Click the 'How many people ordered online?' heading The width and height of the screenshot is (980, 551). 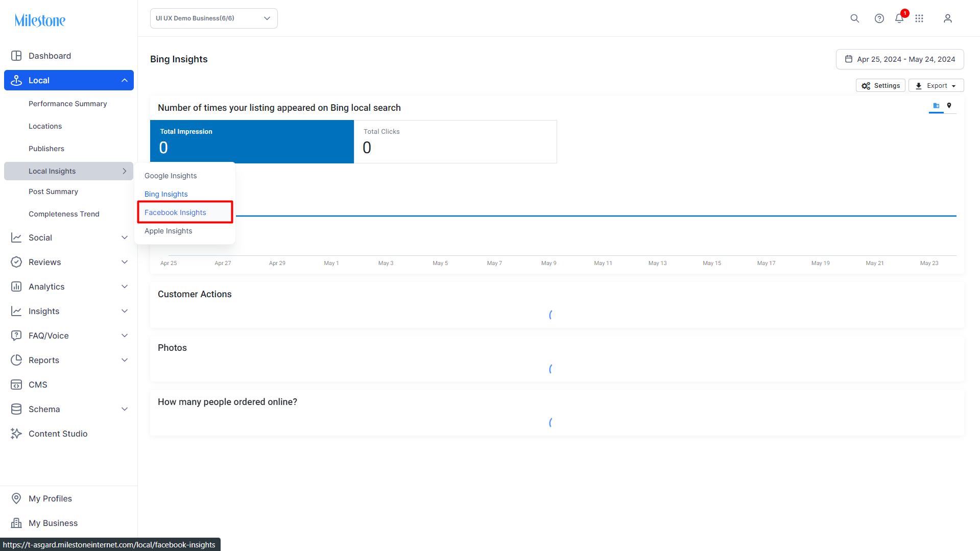pyautogui.click(x=227, y=402)
